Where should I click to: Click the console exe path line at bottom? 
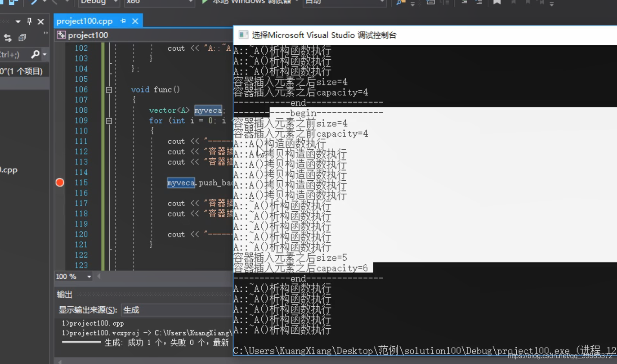(x=425, y=350)
